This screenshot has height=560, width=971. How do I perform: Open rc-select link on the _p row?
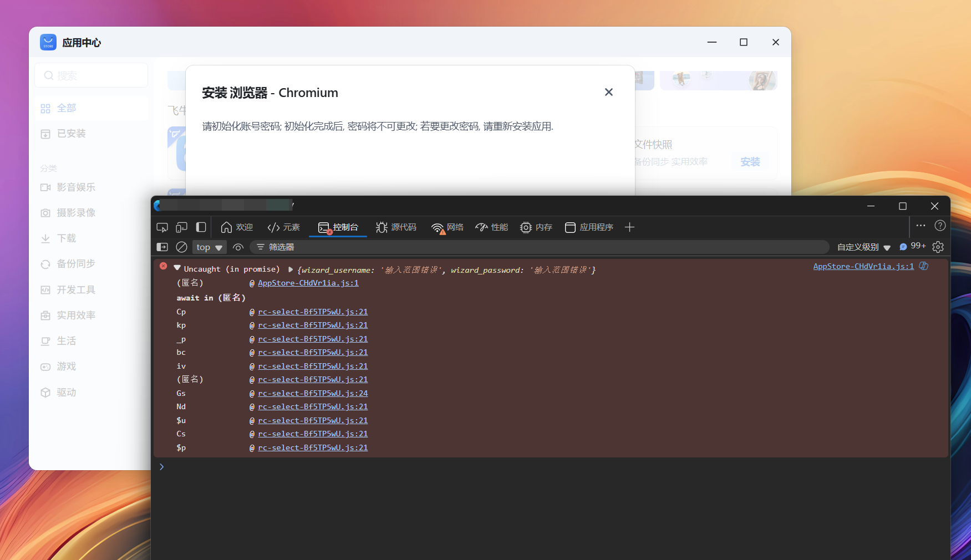pyautogui.click(x=313, y=339)
